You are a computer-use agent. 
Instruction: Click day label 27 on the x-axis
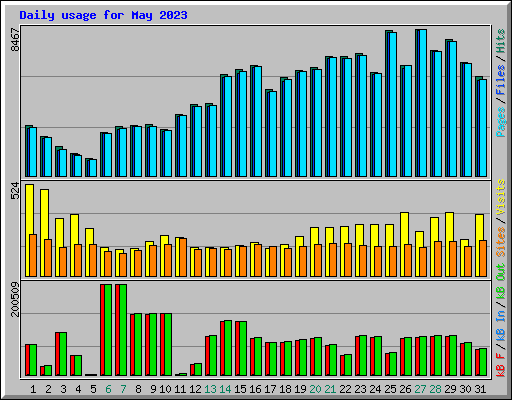(x=420, y=389)
